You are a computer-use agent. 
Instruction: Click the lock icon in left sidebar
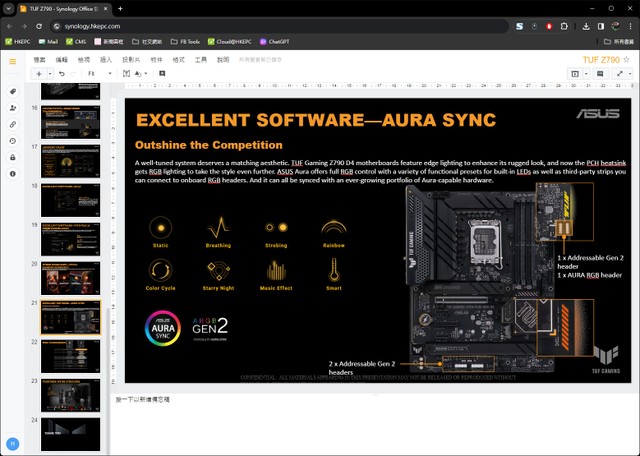click(x=13, y=157)
